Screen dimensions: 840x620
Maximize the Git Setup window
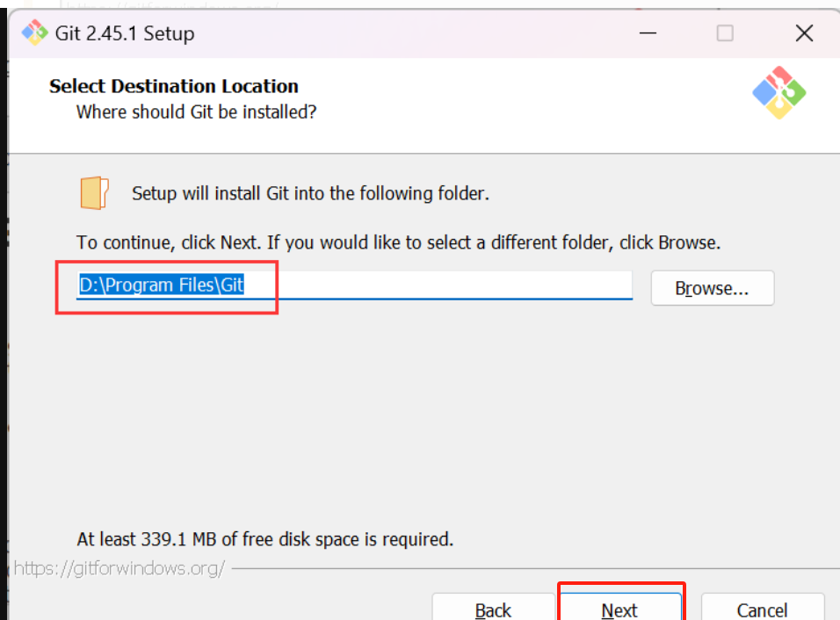click(725, 33)
